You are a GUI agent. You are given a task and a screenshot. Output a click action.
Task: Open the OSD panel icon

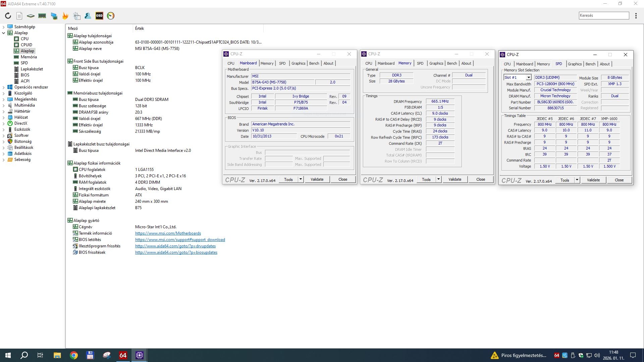tap(99, 16)
